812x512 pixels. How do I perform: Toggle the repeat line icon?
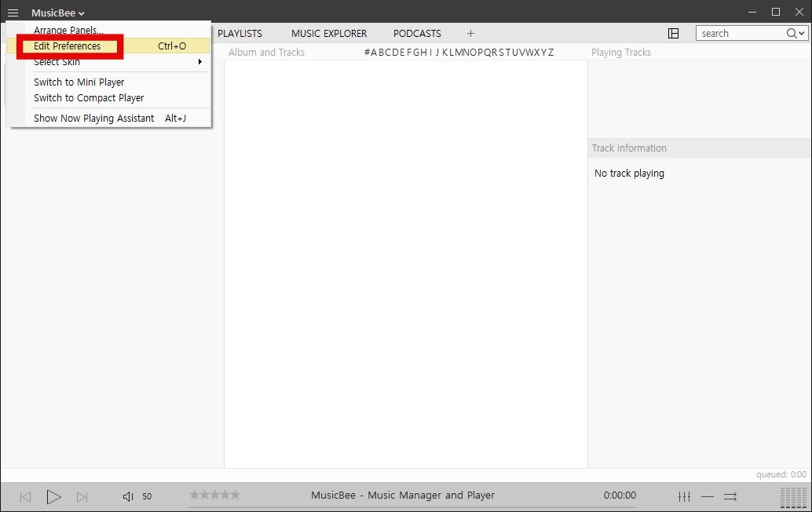[708, 497]
